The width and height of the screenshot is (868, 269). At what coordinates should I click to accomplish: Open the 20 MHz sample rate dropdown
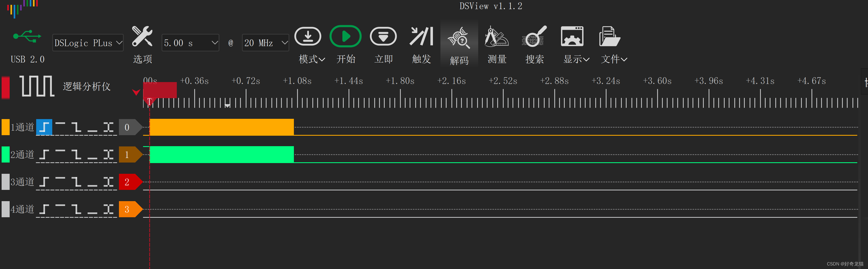265,43
